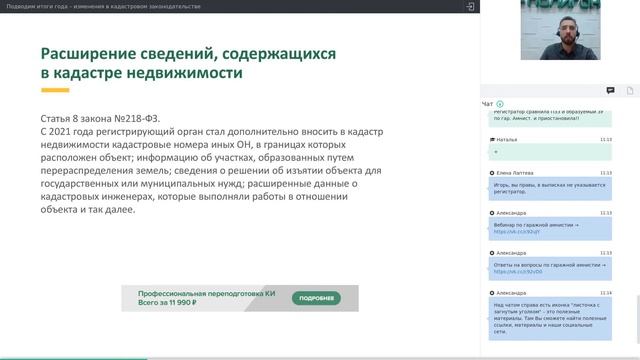Screen dimensions: 640x360
Task: Click Наталья's message containing '+'
Action: (550, 152)
